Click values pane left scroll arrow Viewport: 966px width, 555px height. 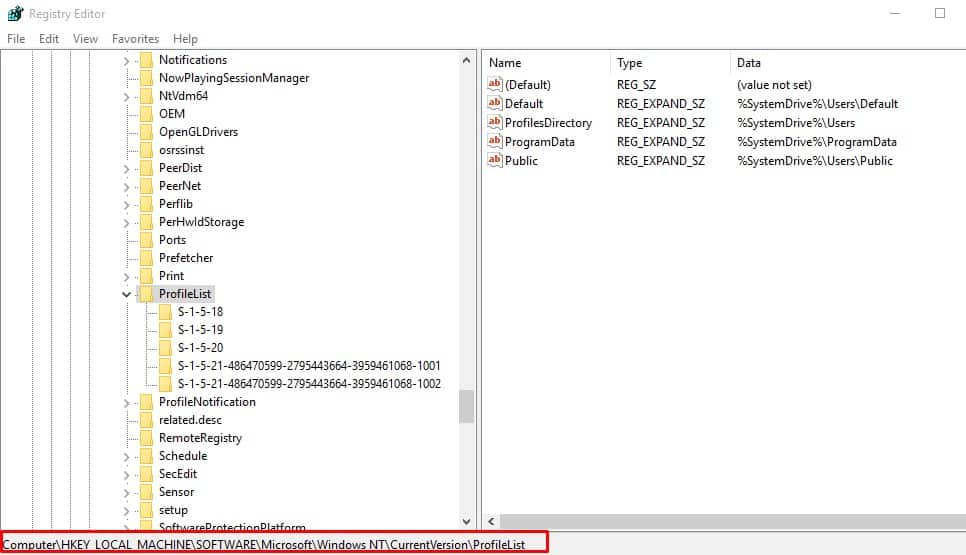(x=491, y=522)
